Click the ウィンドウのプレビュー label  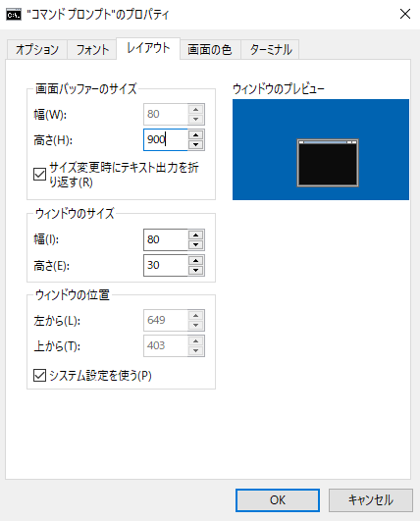278,89
